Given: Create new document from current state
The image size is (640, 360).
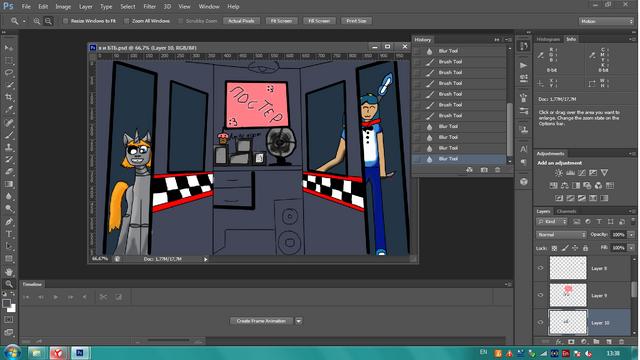Looking at the screenshot, I should coord(470,170).
